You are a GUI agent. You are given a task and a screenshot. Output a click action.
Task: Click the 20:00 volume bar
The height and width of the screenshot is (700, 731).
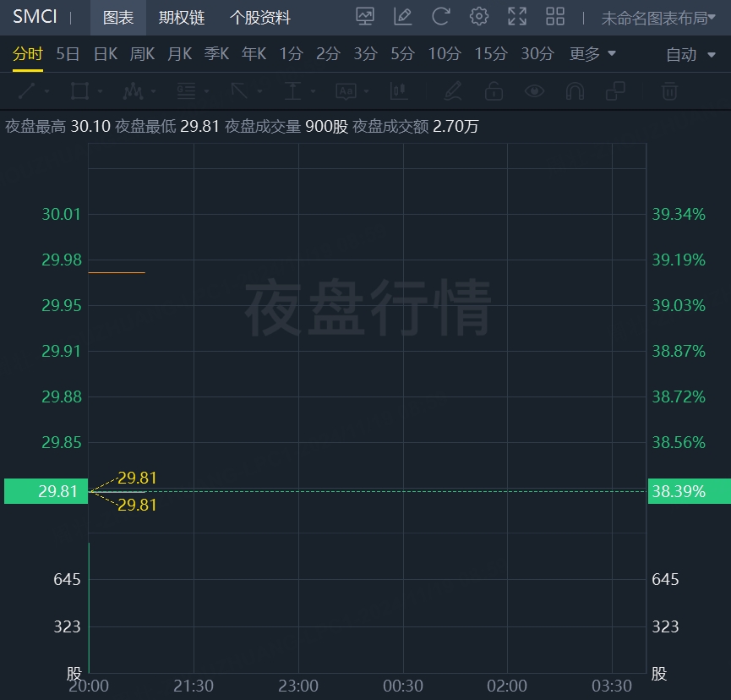click(x=89, y=608)
